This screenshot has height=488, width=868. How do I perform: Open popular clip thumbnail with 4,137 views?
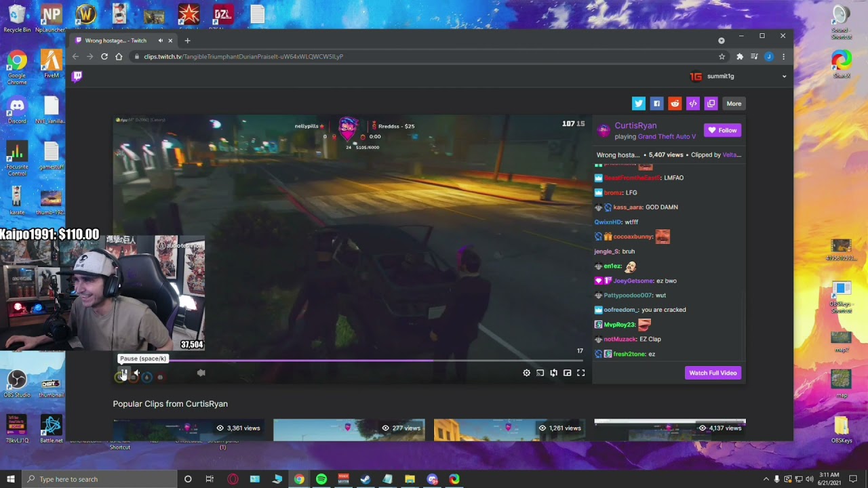point(670,430)
